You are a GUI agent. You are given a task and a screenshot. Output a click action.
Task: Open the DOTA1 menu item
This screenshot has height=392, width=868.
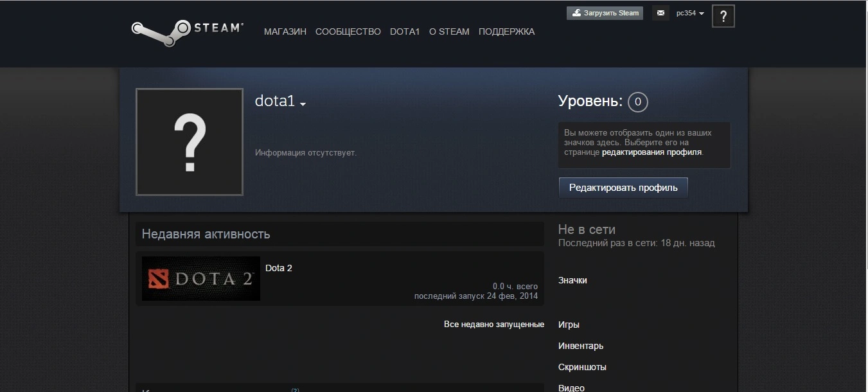[x=405, y=31]
